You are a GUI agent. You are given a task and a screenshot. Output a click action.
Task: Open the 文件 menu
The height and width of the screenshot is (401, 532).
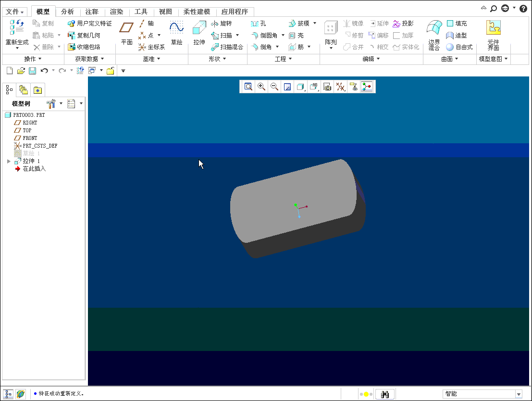pos(14,12)
